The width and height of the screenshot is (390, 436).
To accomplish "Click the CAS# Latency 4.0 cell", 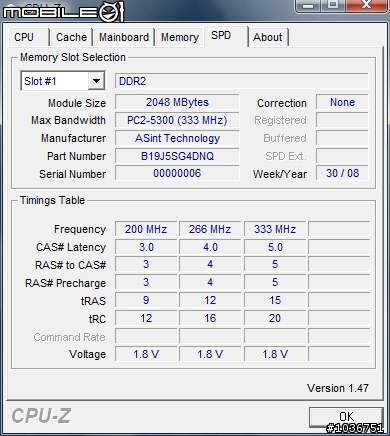I will click(210, 247).
